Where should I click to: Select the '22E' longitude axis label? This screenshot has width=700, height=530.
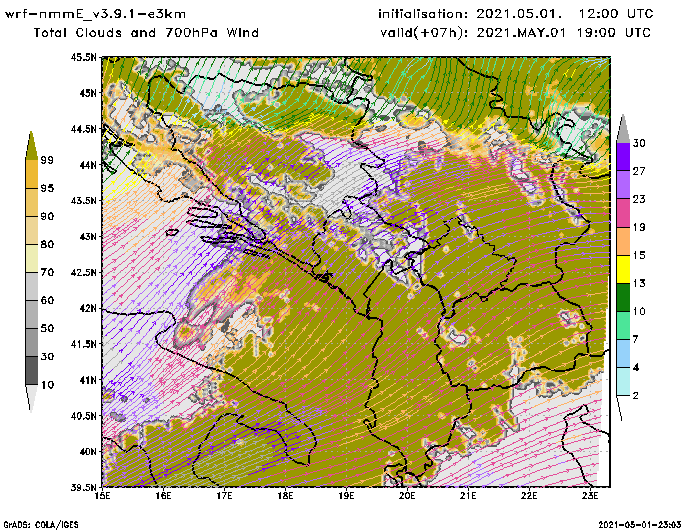tap(529, 496)
